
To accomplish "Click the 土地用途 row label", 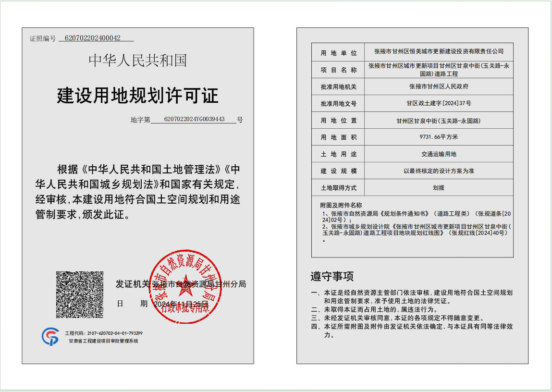I will pos(339,154).
